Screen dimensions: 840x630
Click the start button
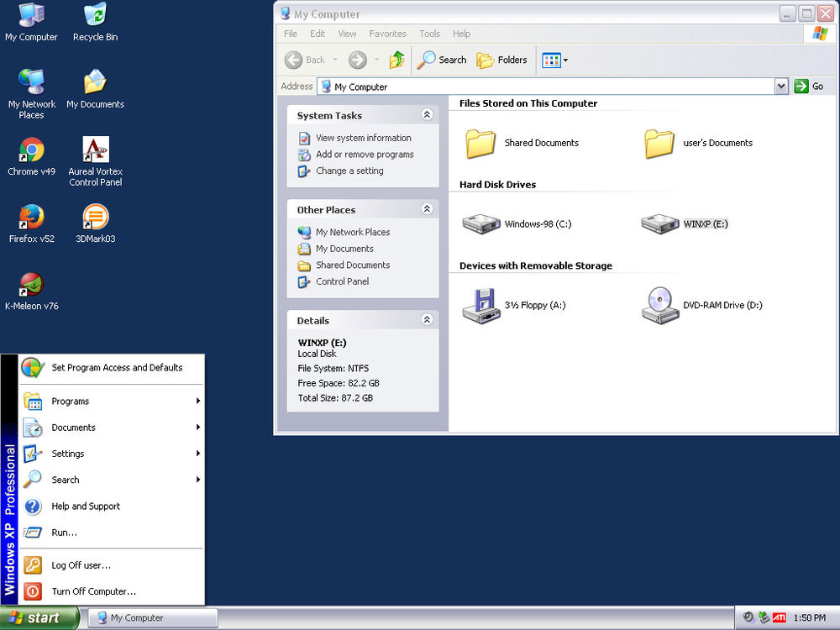(39, 617)
